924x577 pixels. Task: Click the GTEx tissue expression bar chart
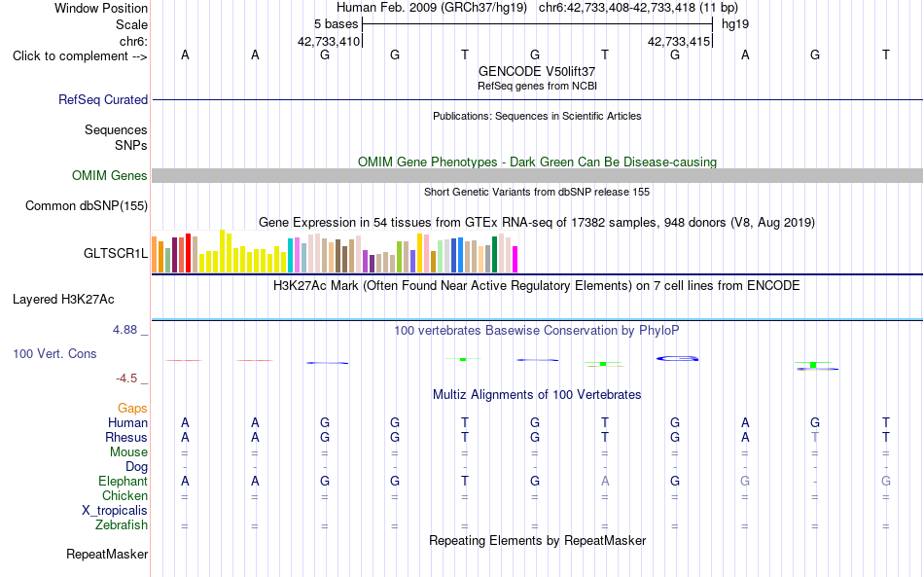coord(335,252)
